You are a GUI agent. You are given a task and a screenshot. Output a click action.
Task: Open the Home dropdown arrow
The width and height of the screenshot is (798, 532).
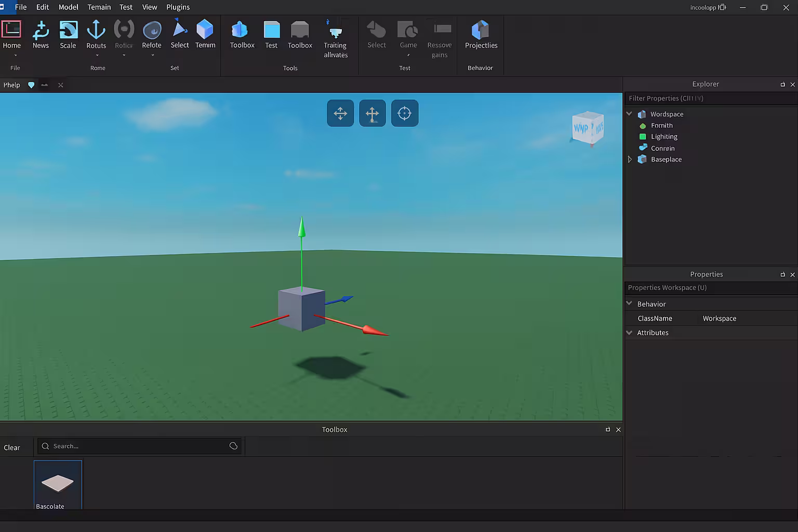pos(16,56)
